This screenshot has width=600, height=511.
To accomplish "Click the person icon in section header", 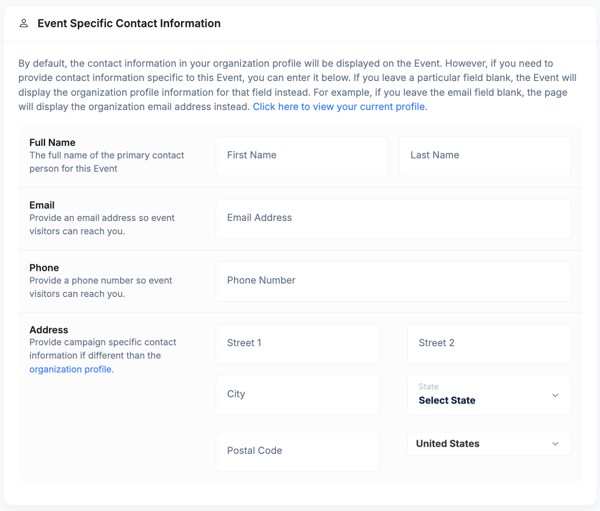I will click(24, 23).
